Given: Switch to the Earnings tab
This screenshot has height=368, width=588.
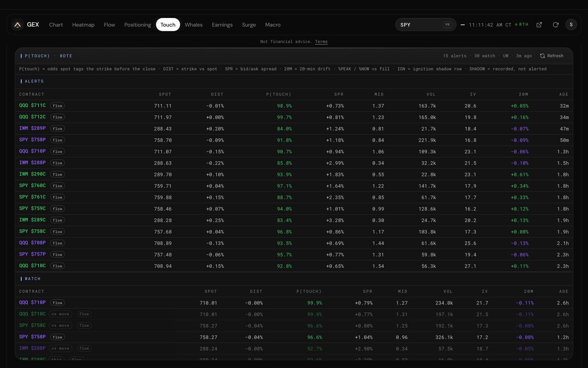Looking at the screenshot, I should coord(222,25).
